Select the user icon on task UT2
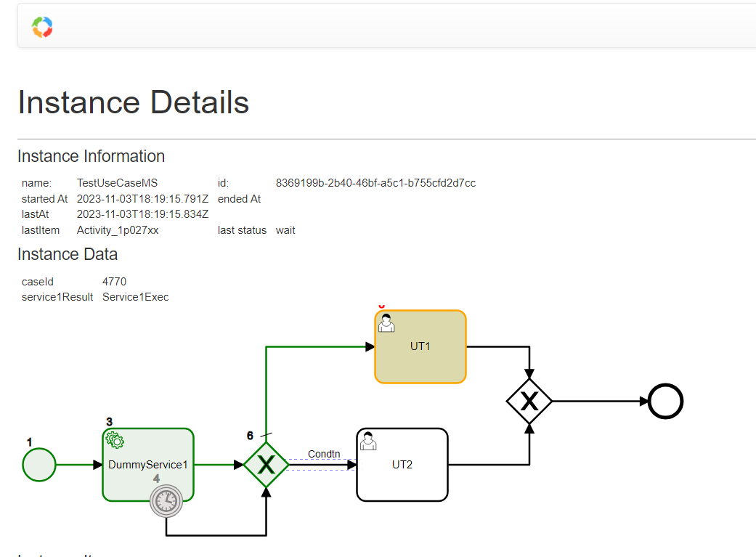Viewport: 756px width, 557px height. 369,440
